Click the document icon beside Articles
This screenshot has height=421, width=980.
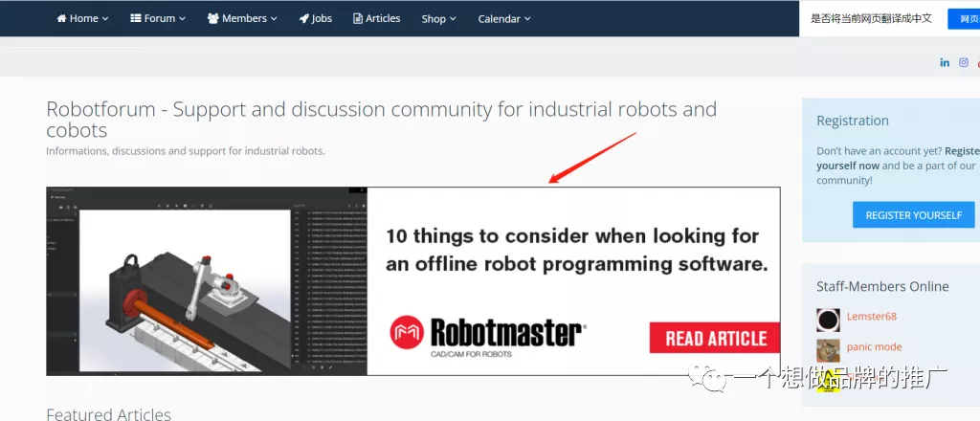click(358, 18)
